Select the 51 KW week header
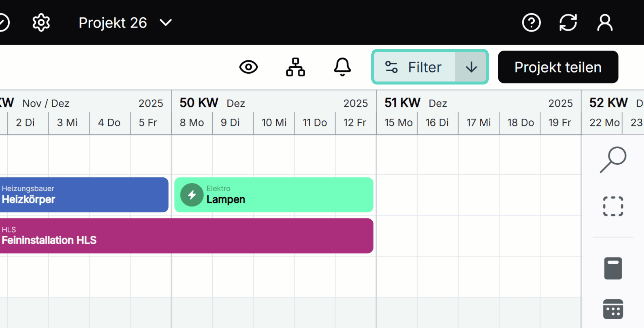This screenshot has height=328, width=644. (x=402, y=103)
